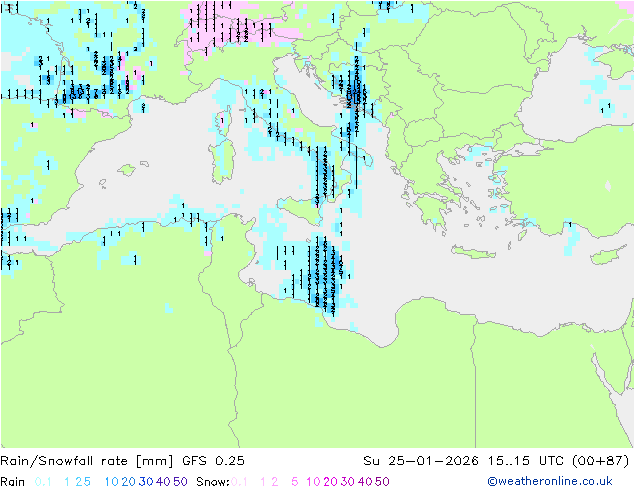Select the Snow legend 30 value

[348, 482]
